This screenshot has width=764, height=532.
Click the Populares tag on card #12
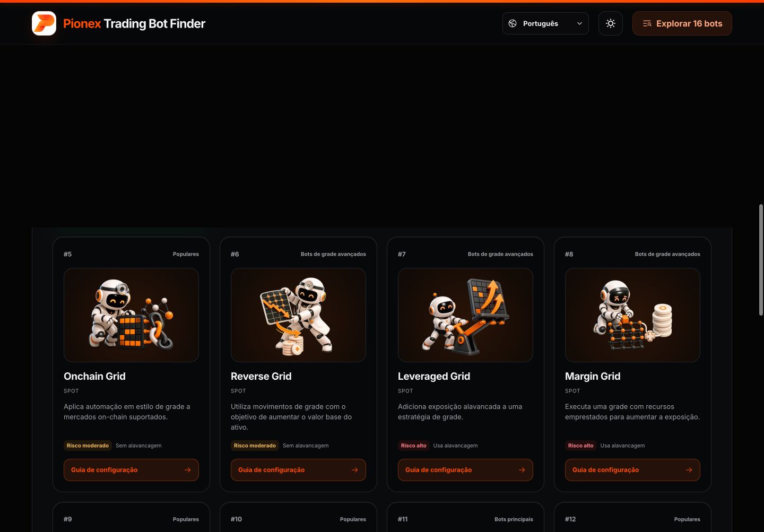coord(687,519)
